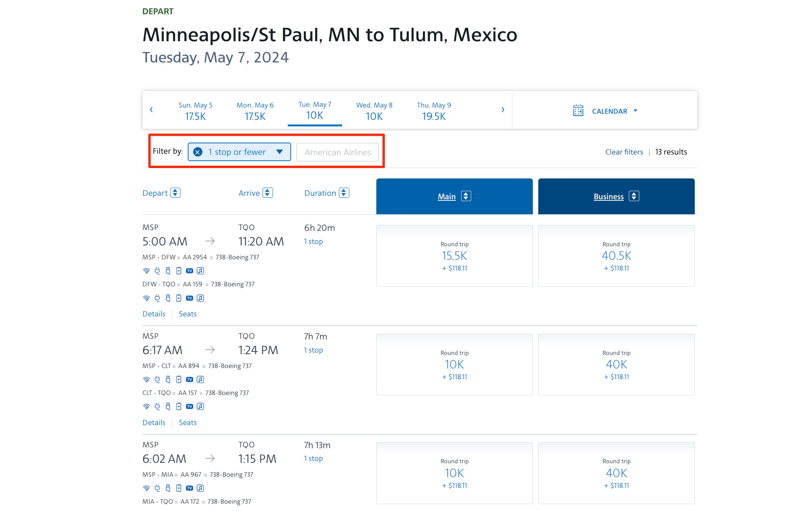
Task: Remove the '1 stop or fewer' filter via its X
Action: tap(197, 152)
